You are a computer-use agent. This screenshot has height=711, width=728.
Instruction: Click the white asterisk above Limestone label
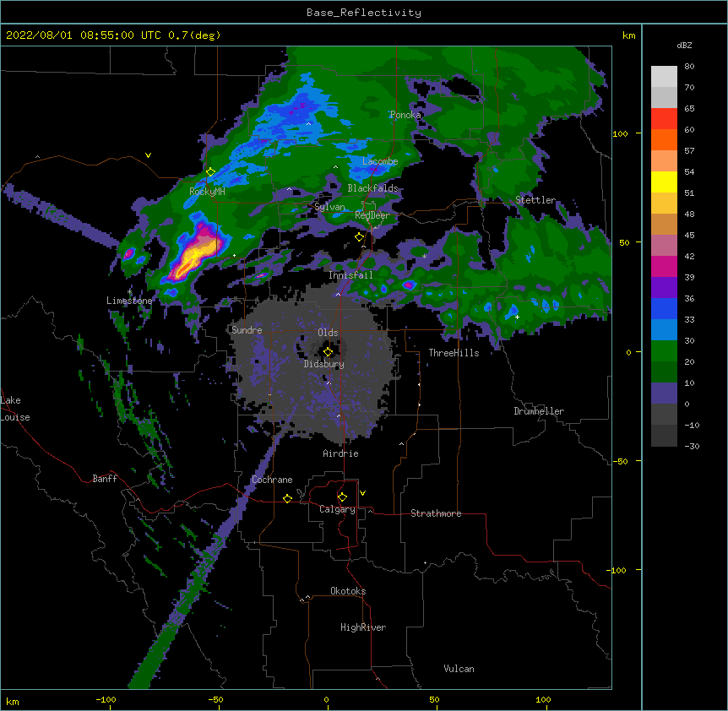point(129,291)
